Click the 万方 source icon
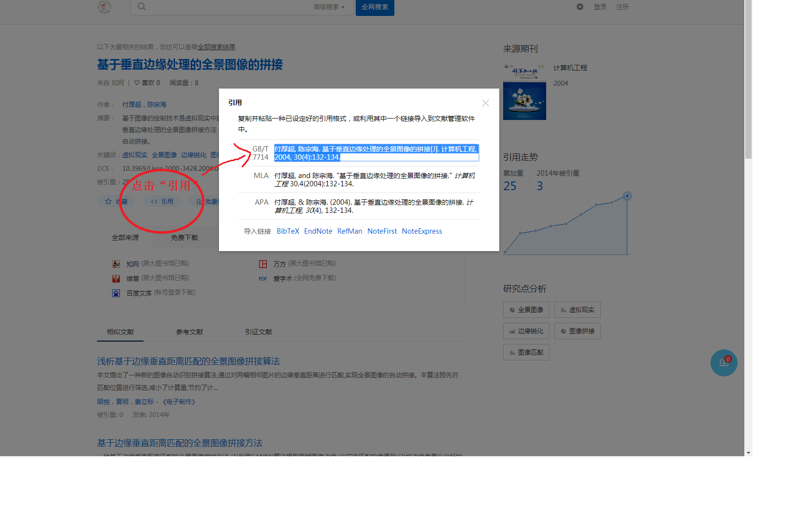The height and width of the screenshot is (508, 812). click(263, 264)
